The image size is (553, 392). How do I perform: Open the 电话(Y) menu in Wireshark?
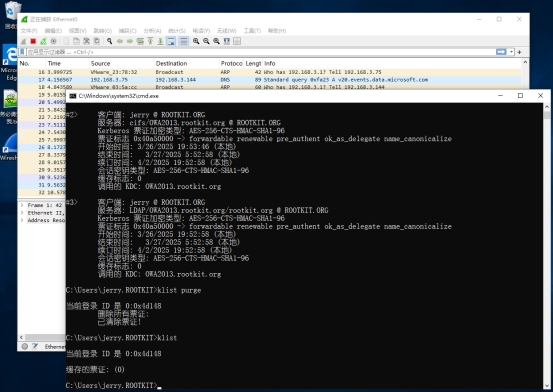coord(201,31)
